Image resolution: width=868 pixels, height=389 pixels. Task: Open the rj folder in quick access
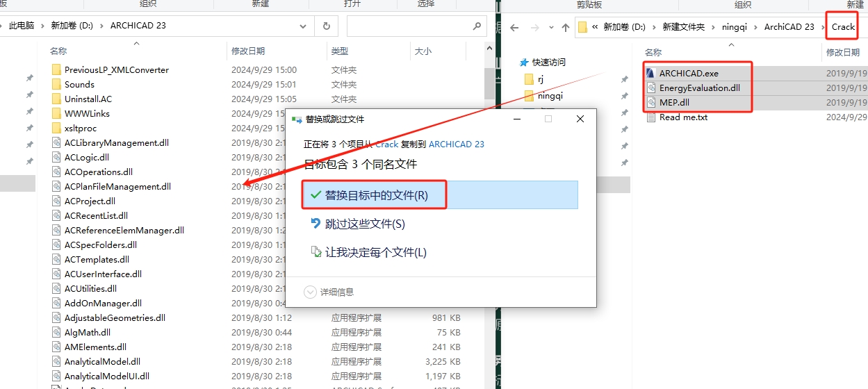coord(540,79)
